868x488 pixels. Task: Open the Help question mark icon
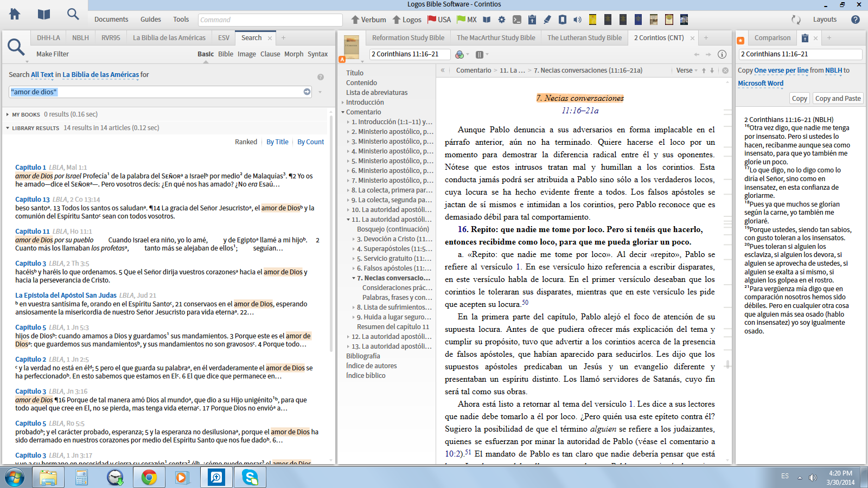click(856, 20)
